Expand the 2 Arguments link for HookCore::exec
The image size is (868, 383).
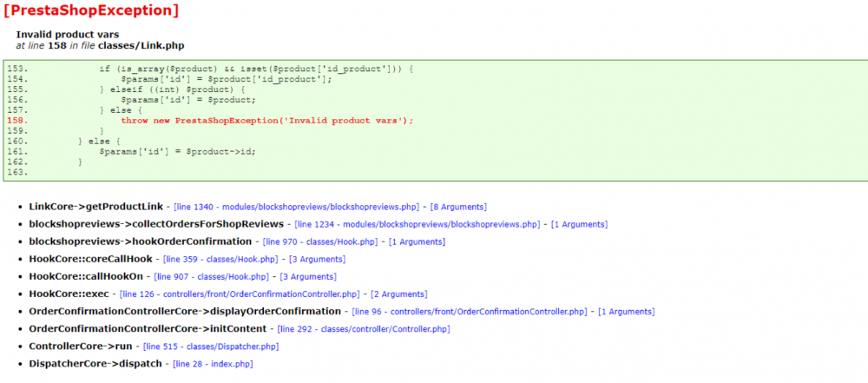coord(398,294)
